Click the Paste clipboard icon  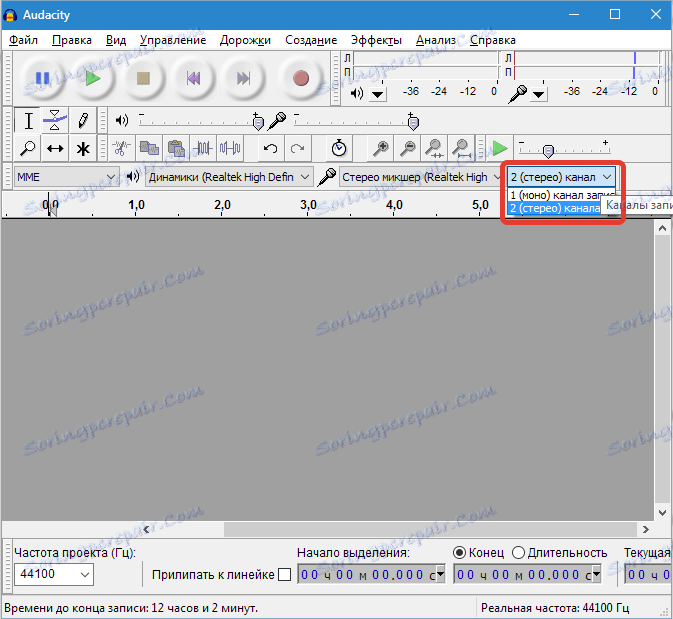click(x=176, y=149)
